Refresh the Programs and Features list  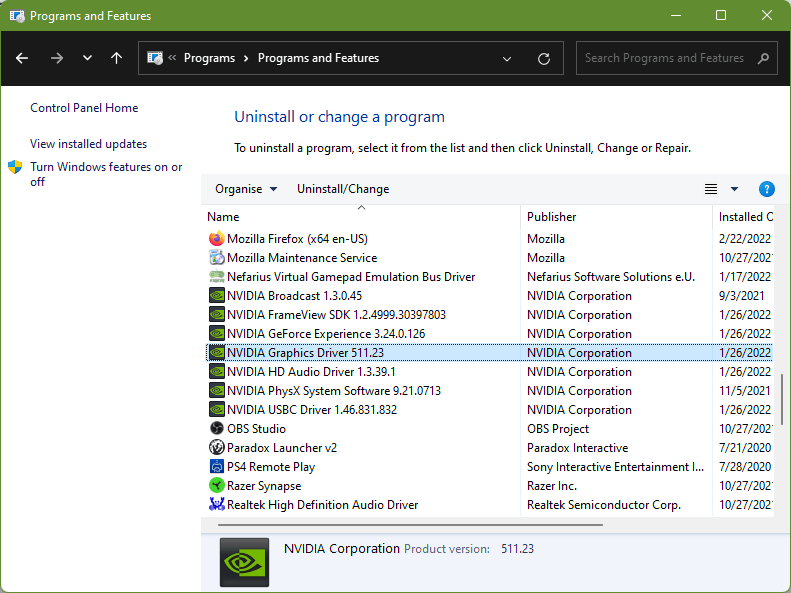(544, 58)
